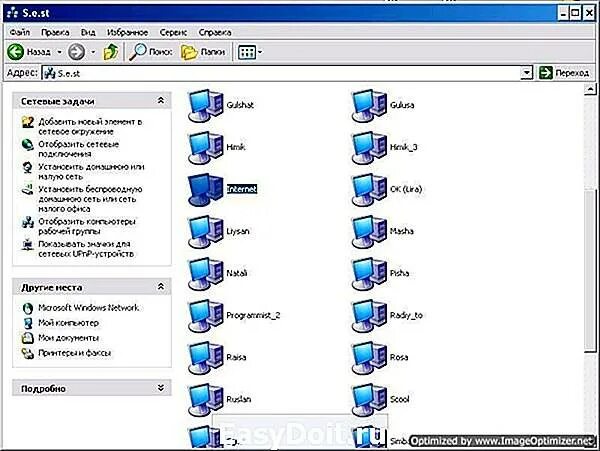Click Установить беспроводную домашнюю сеть link
This screenshot has height=451, width=600.
coord(90,199)
